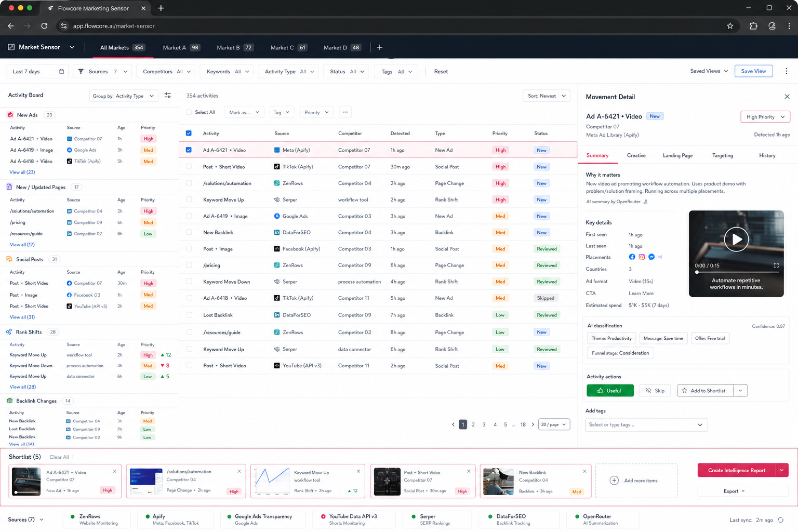Bookmark this page with the star icon
The image size is (798, 532).
tap(730, 26)
